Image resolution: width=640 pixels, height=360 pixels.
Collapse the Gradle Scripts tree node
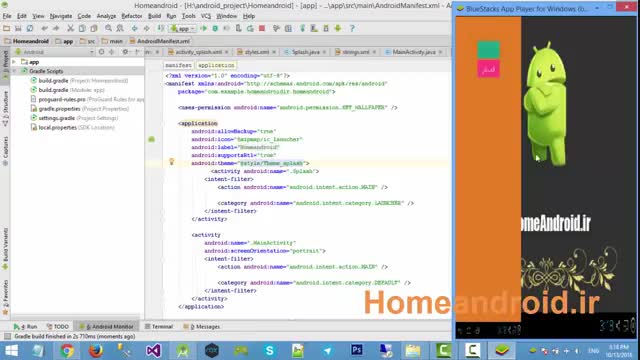tap(15, 71)
